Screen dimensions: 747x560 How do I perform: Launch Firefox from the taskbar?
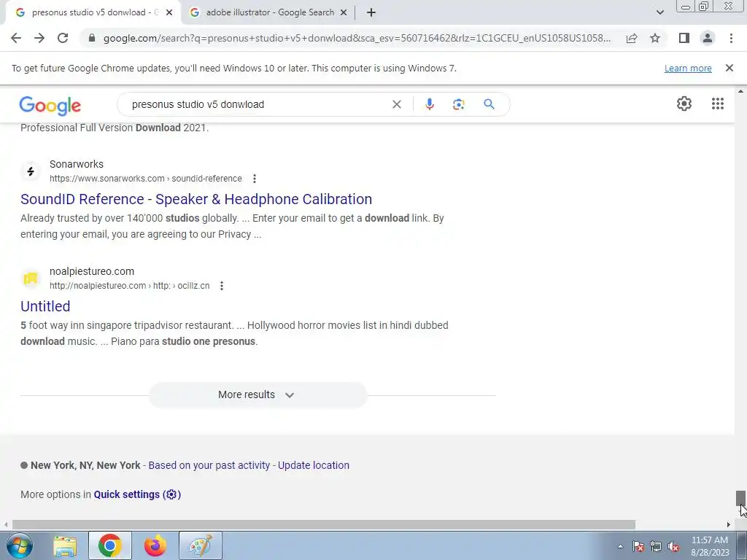(155, 546)
